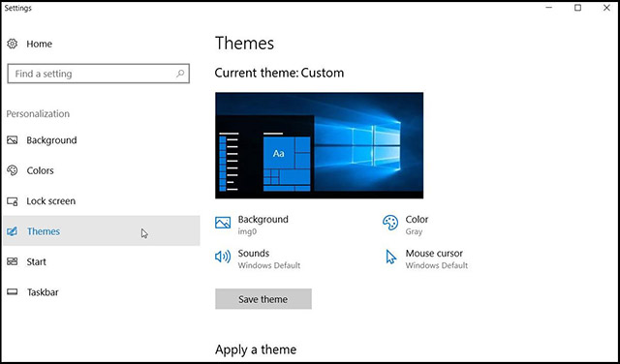Click the Sounds speaker icon
This screenshot has height=364, width=620.
coord(223,257)
